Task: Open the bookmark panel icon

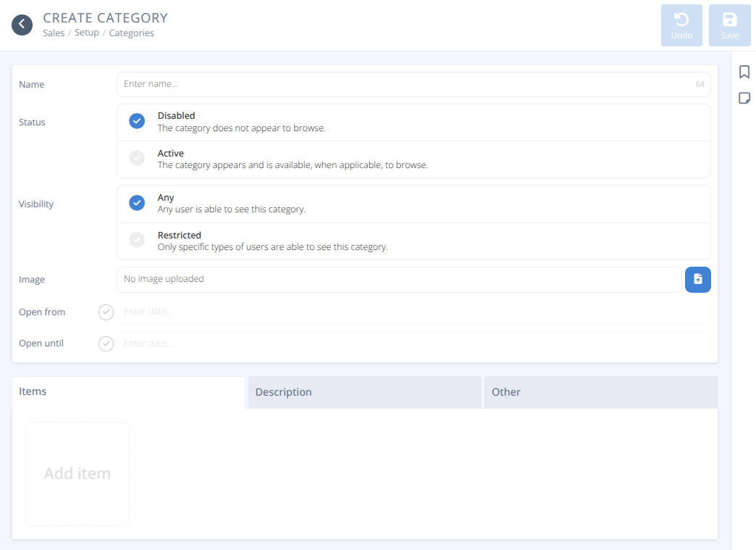Action: pyautogui.click(x=744, y=72)
